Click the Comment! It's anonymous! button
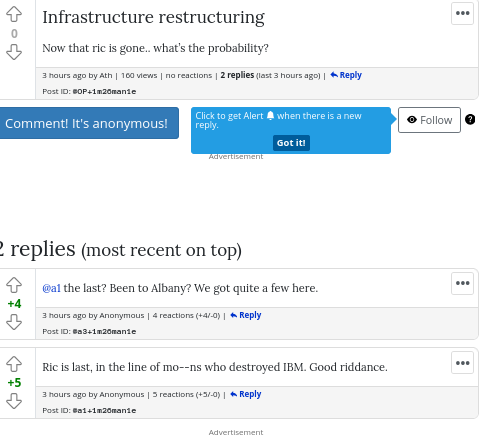 click(x=87, y=123)
